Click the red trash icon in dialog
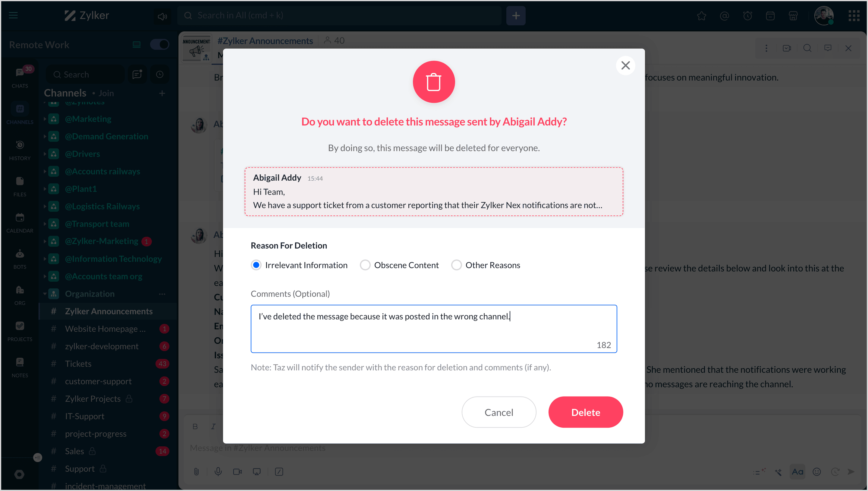The width and height of the screenshot is (868, 491). coord(434,82)
